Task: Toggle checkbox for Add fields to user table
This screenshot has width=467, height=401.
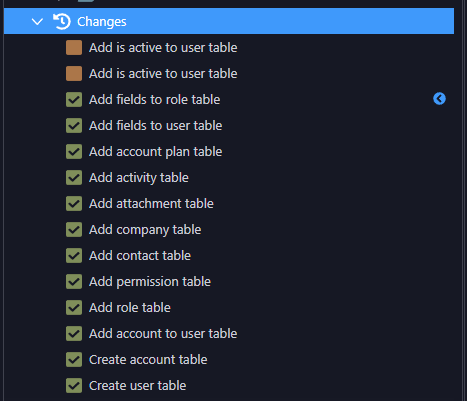Action: (x=74, y=125)
